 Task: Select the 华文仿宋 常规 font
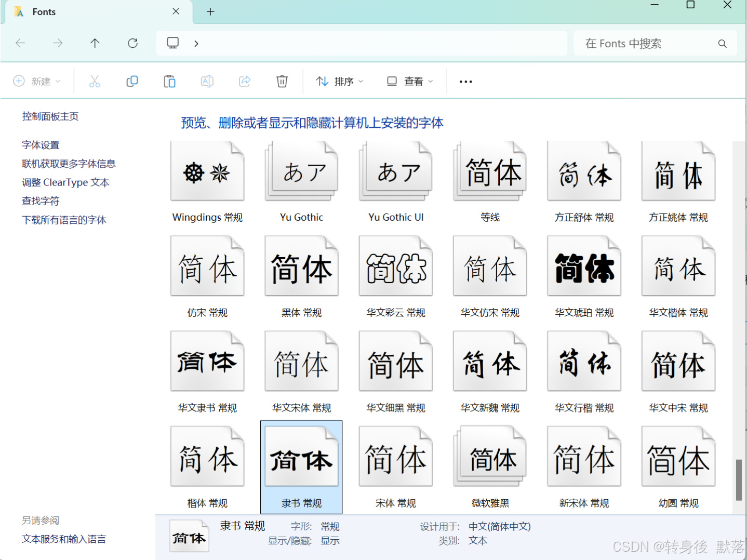[x=490, y=277]
